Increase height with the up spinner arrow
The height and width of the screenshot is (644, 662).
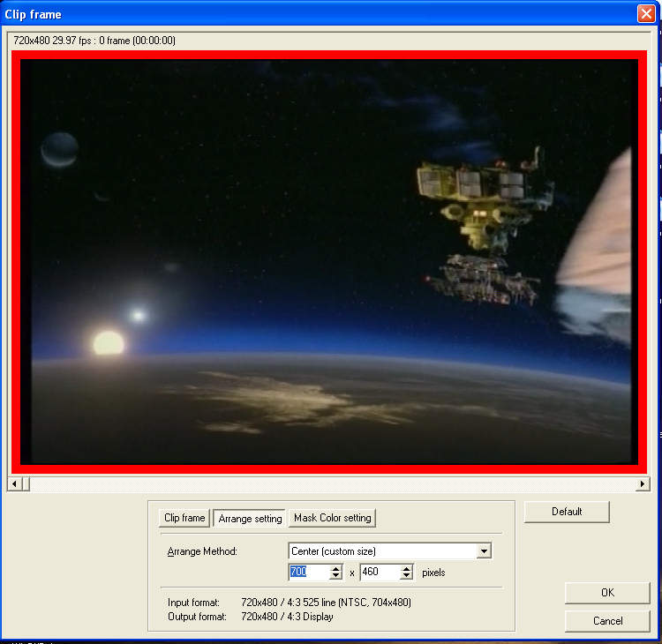click(406, 568)
